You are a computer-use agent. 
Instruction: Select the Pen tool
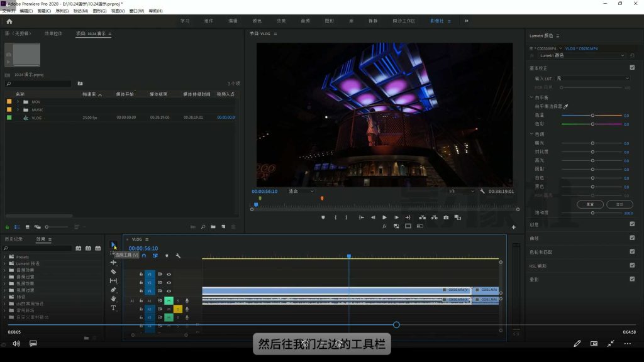pyautogui.click(x=113, y=290)
